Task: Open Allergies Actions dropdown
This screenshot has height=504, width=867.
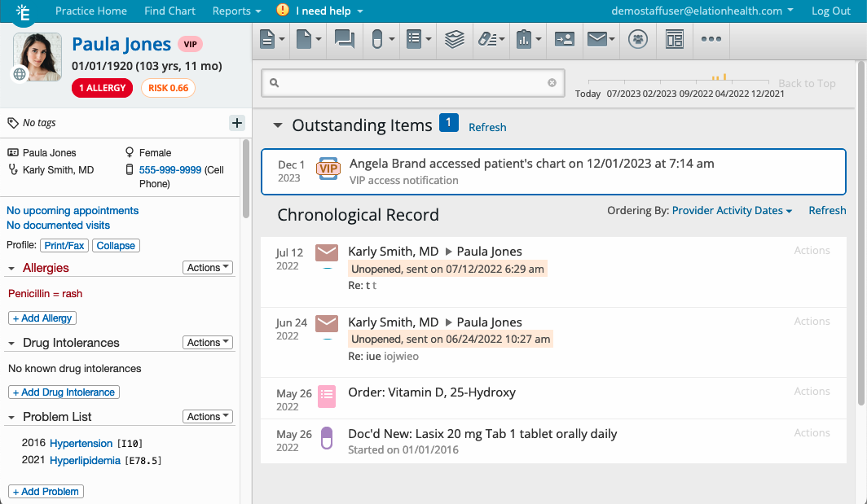Action: 208,268
